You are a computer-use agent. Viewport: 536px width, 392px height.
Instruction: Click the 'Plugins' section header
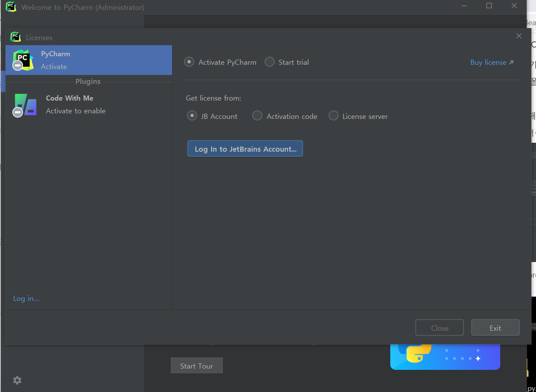click(x=88, y=81)
